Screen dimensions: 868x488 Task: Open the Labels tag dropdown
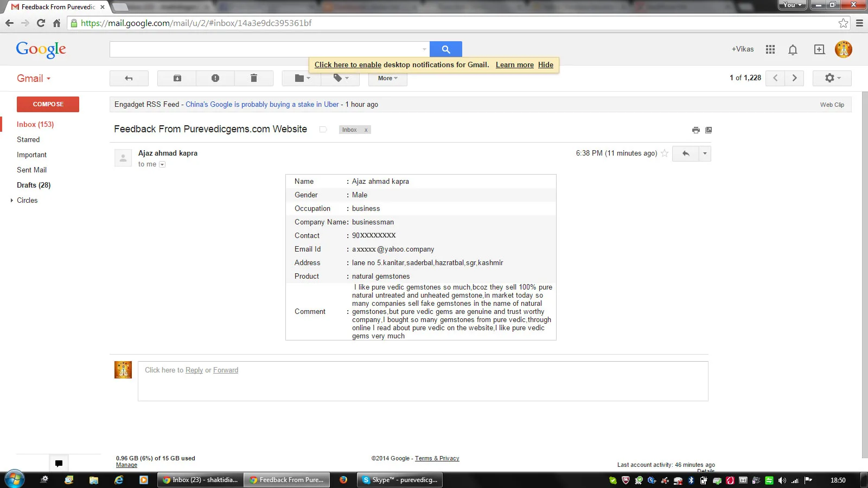pos(340,78)
